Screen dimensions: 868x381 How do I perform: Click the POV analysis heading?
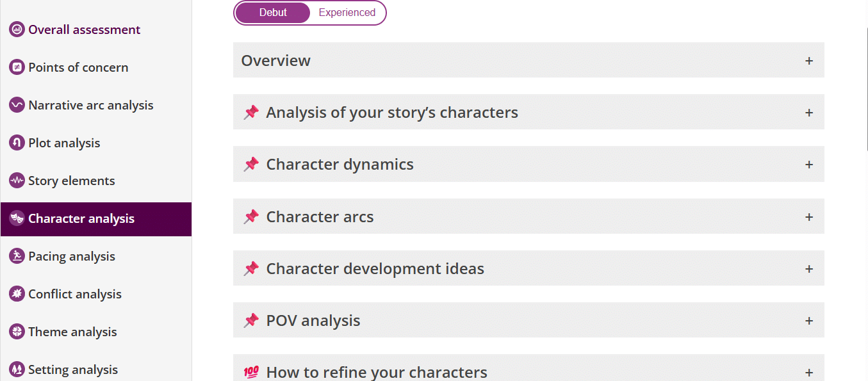313,321
